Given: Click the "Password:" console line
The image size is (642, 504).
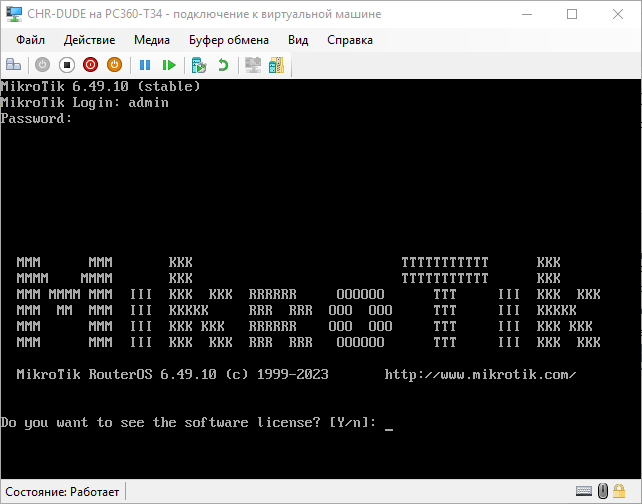Looking at the screenshot, I should 36,119.
